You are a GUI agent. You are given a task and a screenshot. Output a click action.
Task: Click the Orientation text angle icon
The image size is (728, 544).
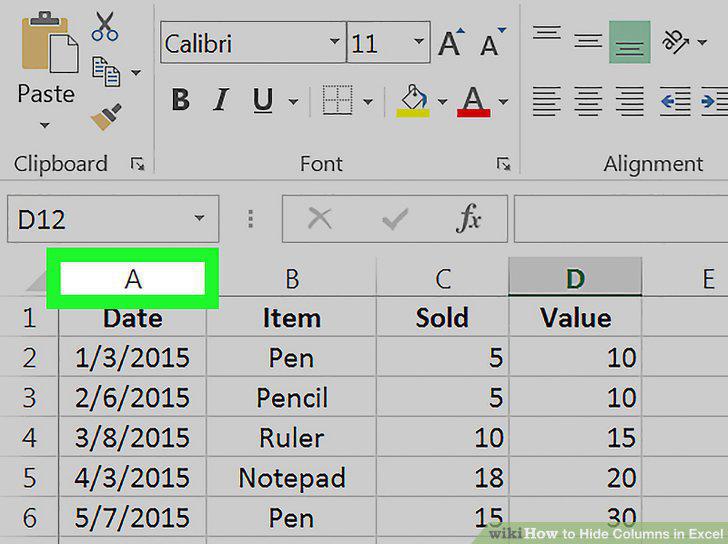676,42
